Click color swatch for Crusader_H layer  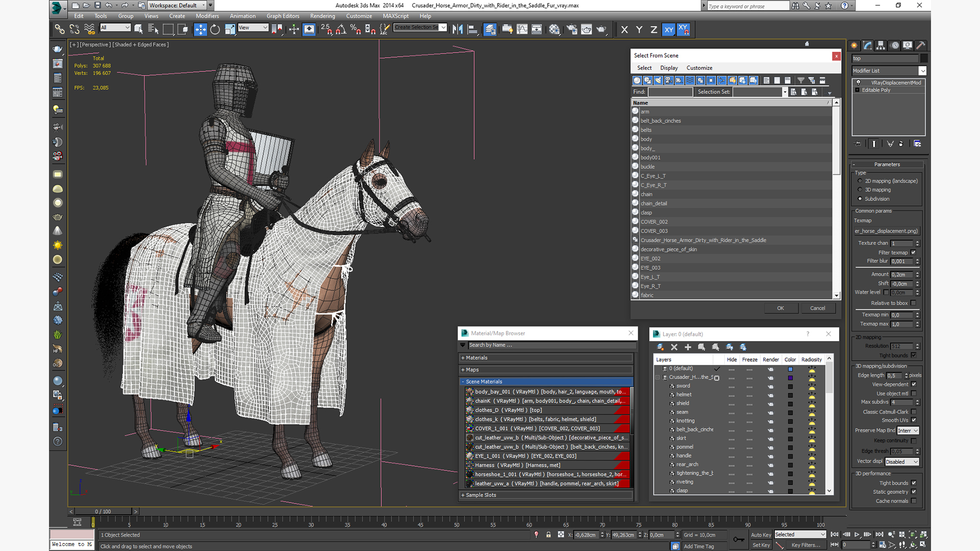coord(790,378)
